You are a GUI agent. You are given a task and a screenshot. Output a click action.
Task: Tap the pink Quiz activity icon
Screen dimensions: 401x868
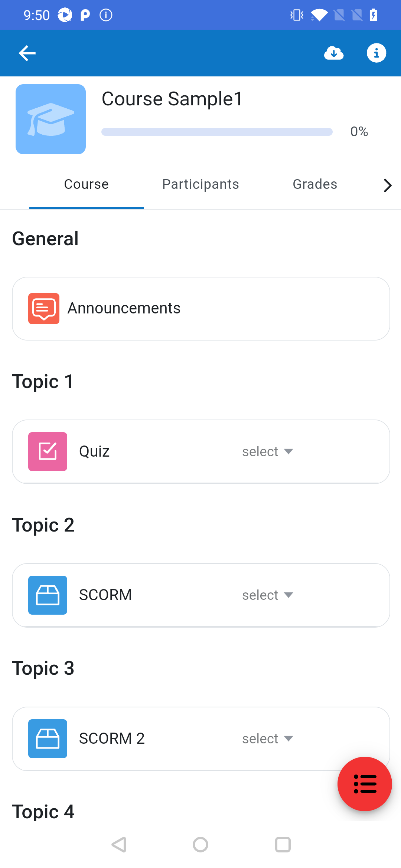[x=48, y=451]
